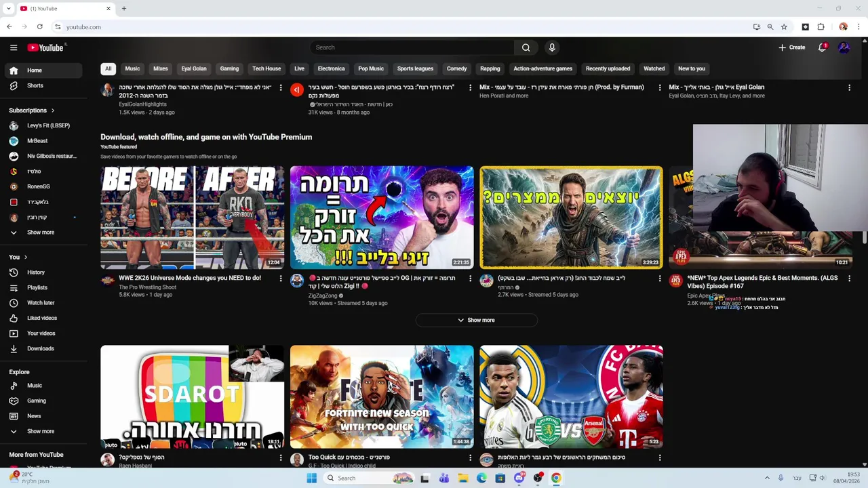The image size is (868, 488).
Task: Play the Real Madrid vs Bayern thumbnail
Action: coord(571,397)
